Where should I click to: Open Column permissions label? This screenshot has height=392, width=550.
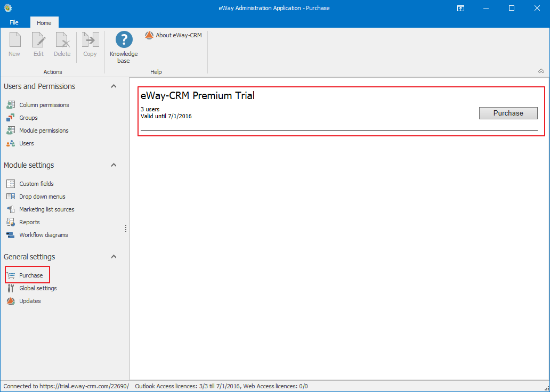[x=44, y=105]
